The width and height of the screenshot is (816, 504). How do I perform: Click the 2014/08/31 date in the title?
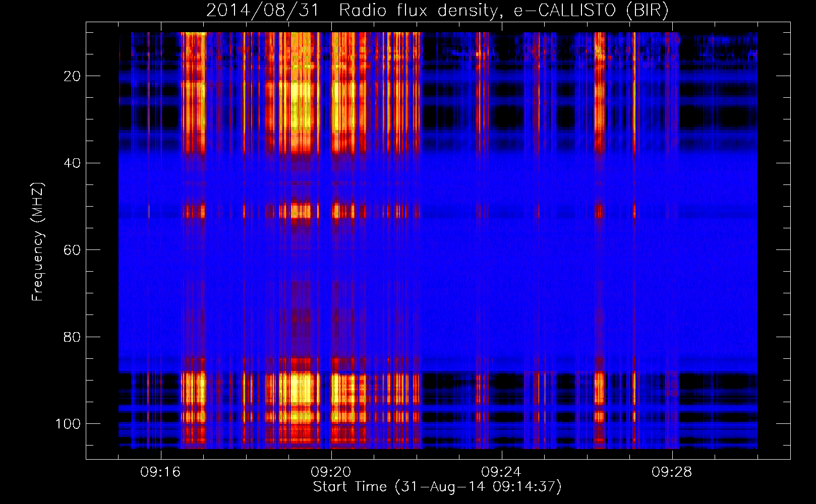coord(263,11)
